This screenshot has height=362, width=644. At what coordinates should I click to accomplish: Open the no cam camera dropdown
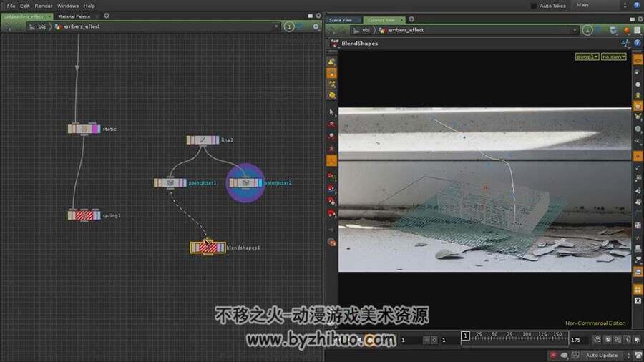[614, 57]
